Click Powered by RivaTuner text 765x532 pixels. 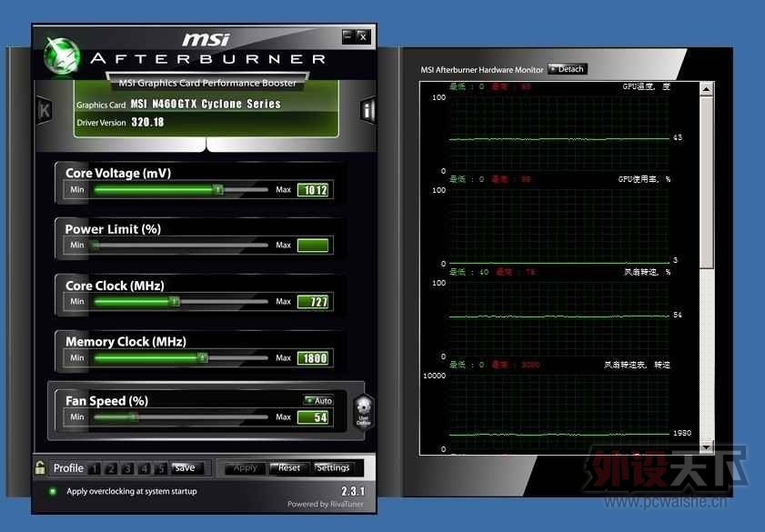click(326, 504)
